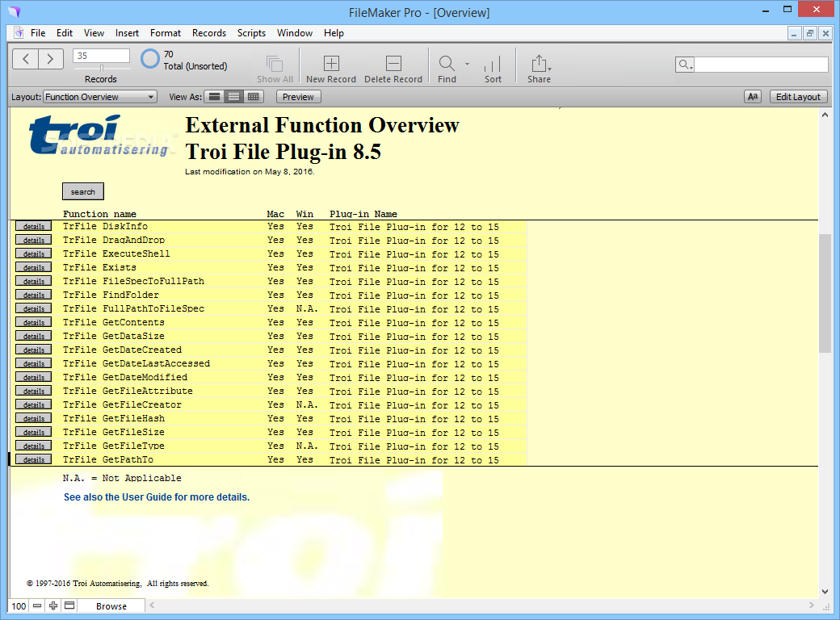Toggle status toolbar visibility icon
This screenshot has width=840, height=620.
click(69, 605)
